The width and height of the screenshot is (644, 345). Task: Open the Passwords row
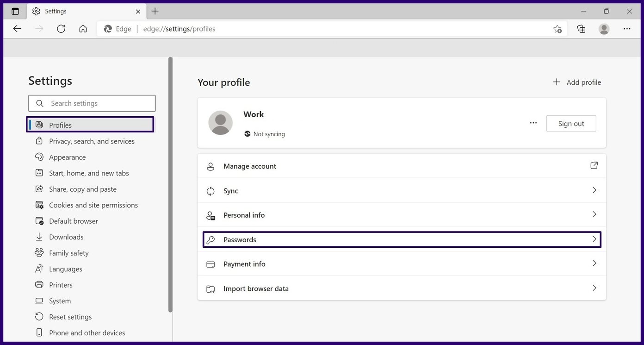coord(402,239)
